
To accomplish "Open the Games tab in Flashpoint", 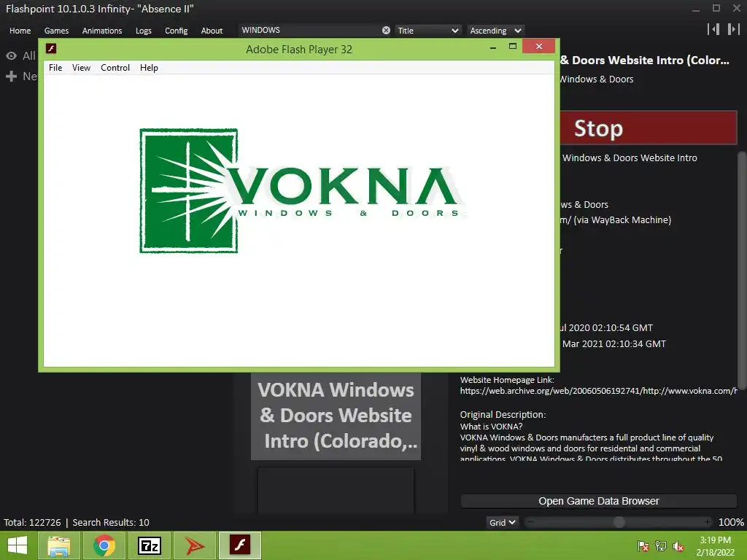I will pos(56,31).
